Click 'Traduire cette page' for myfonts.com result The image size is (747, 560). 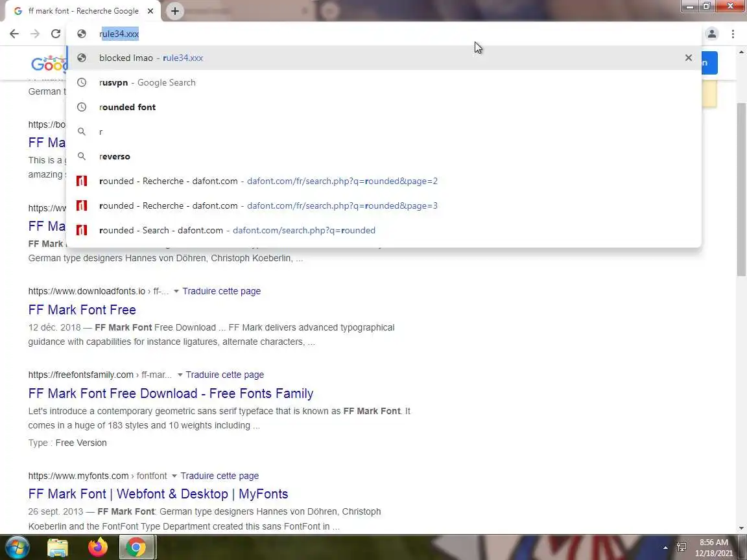[x=220, y=476]
